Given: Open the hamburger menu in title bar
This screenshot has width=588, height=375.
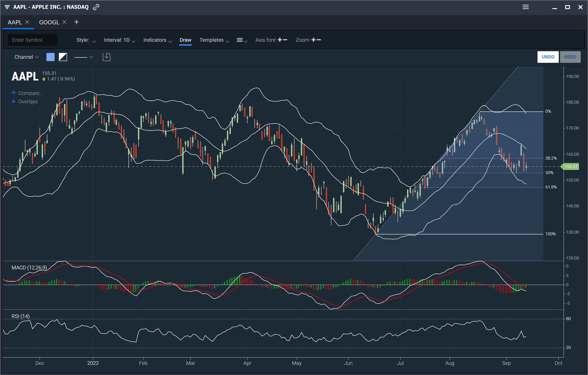Looking at the screenshot, I should pyautogui.click(x=525, y=7).
